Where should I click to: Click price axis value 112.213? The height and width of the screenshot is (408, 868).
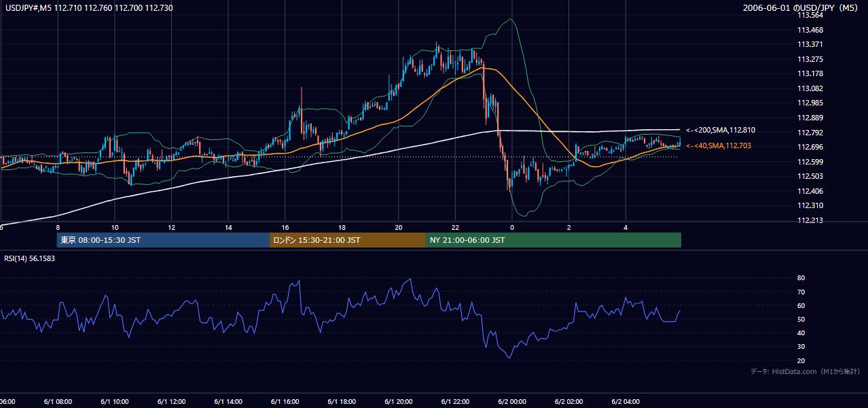810,220
